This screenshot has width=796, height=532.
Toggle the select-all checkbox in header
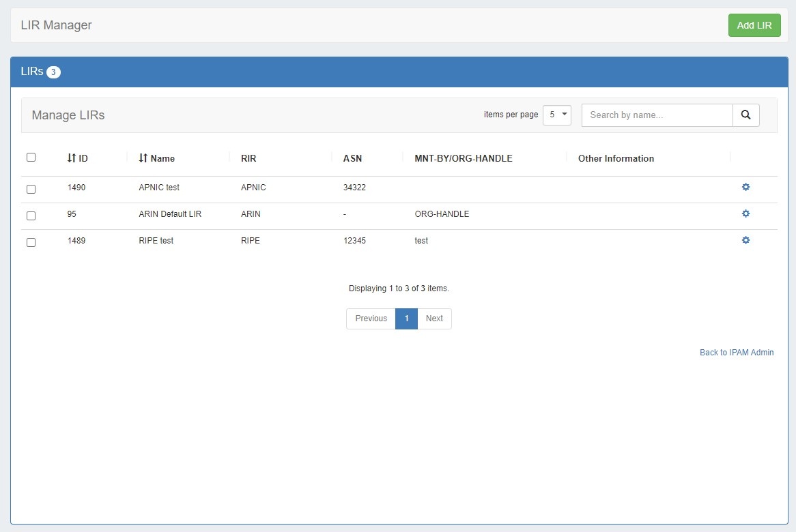pos(31,158)
